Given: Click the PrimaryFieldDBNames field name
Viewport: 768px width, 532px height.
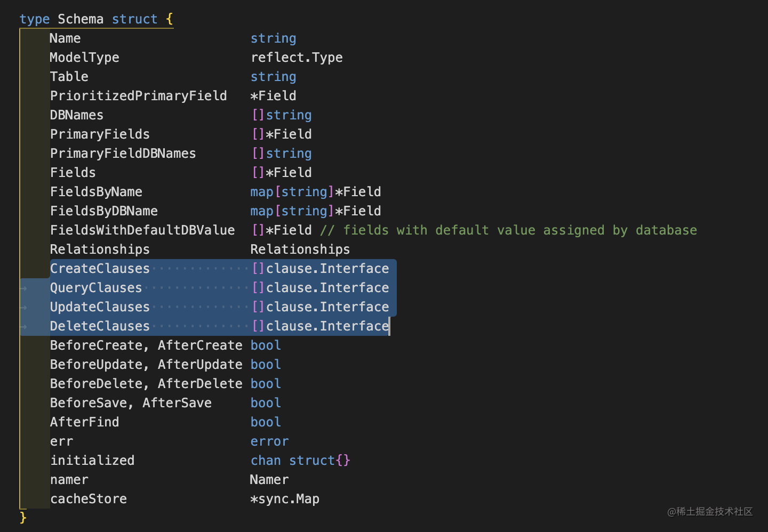Looking at the screenshot, I should [x=123, y=154].
